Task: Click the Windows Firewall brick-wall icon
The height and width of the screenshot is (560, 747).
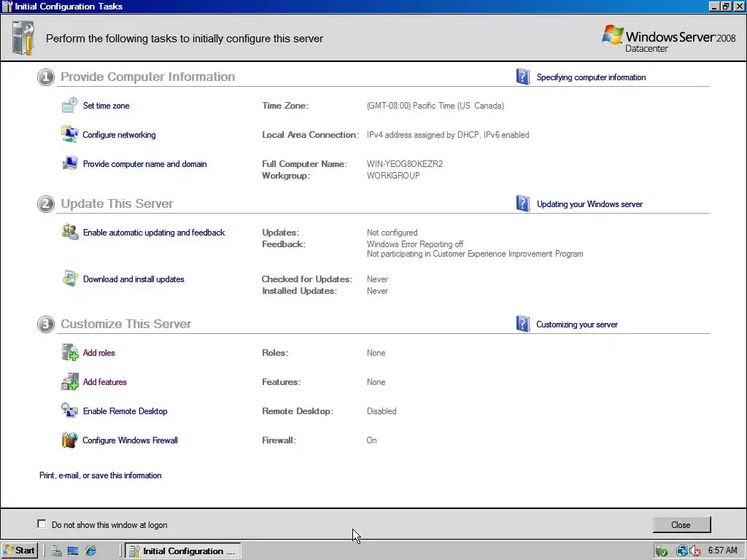Action: pos(69,440)
